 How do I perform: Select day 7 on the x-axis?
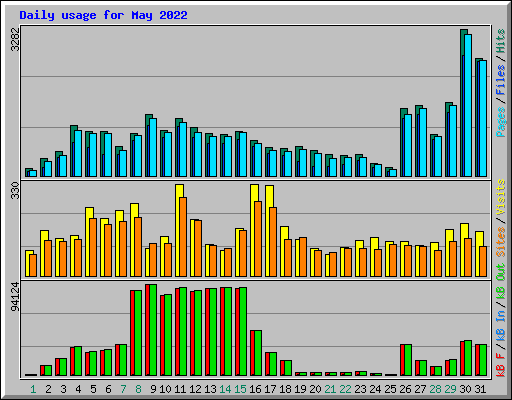click(123, 389)
